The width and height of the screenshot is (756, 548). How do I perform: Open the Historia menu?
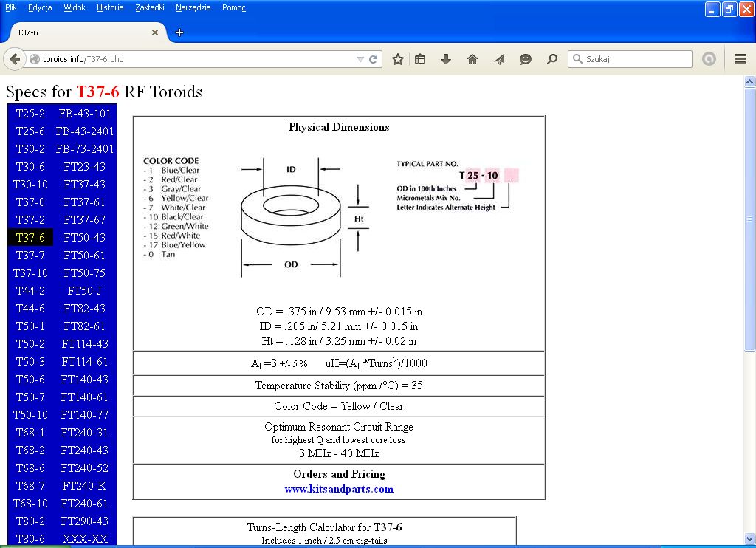[110, 7]
